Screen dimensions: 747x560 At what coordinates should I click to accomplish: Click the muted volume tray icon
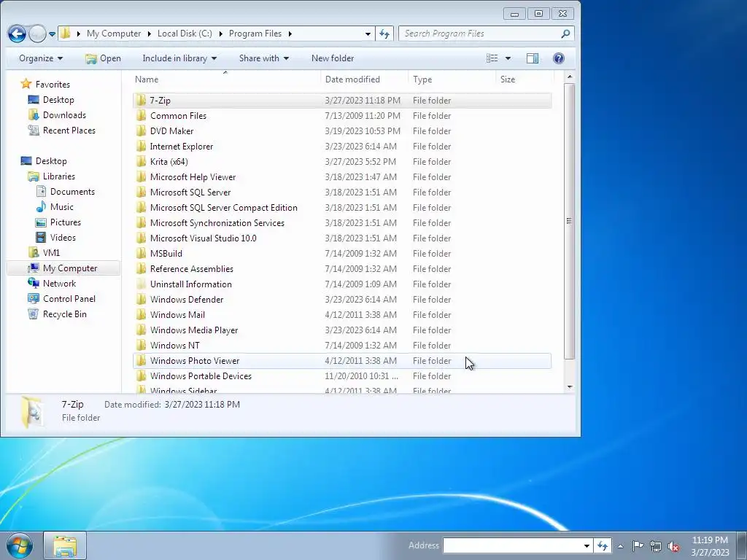(x=673, y=545)
